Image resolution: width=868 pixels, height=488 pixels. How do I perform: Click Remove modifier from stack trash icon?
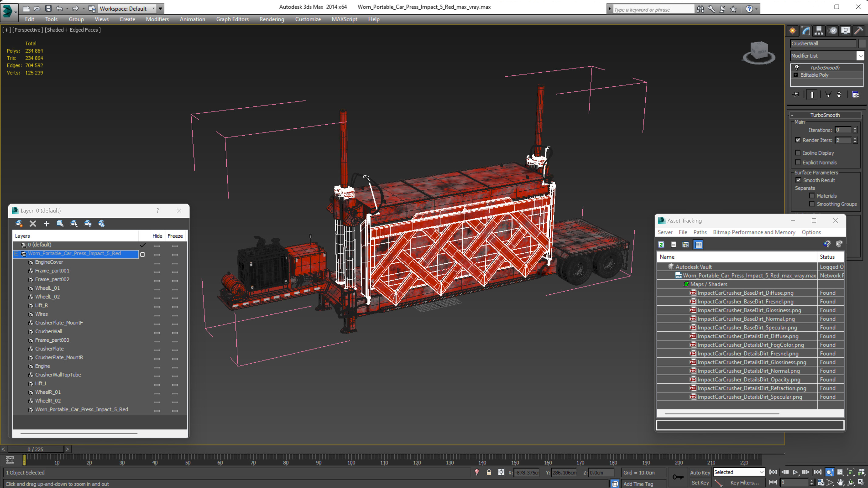[839, 95]
